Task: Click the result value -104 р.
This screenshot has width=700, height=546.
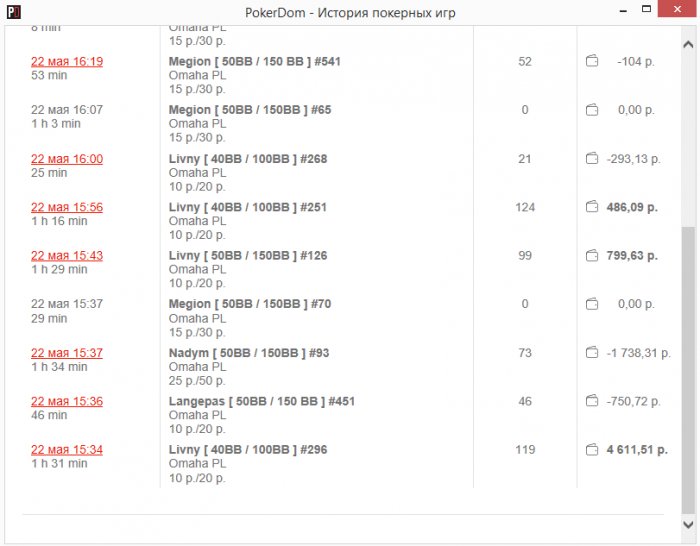Action: (636, 62)
